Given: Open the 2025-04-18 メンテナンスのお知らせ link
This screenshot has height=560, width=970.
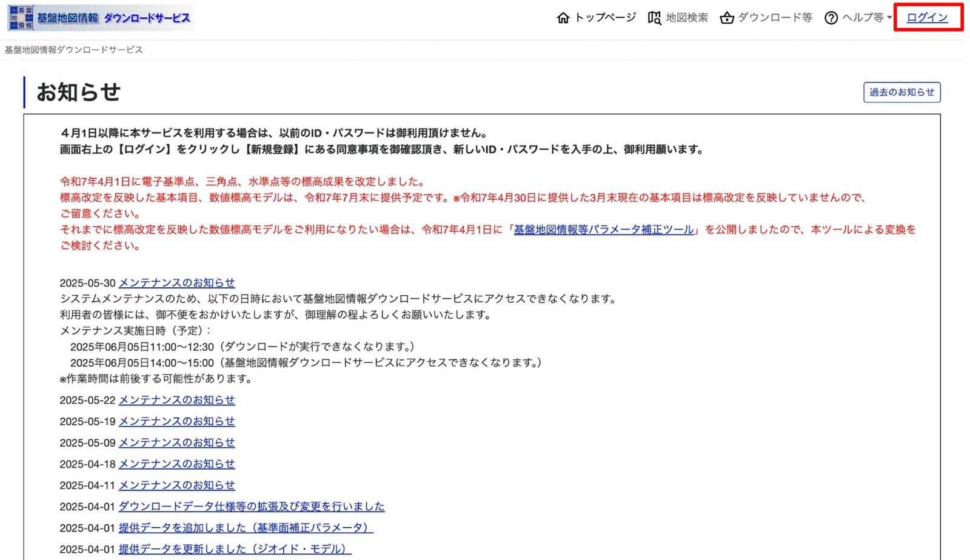Looking at the screenshot, I should [x=176, y=464].
